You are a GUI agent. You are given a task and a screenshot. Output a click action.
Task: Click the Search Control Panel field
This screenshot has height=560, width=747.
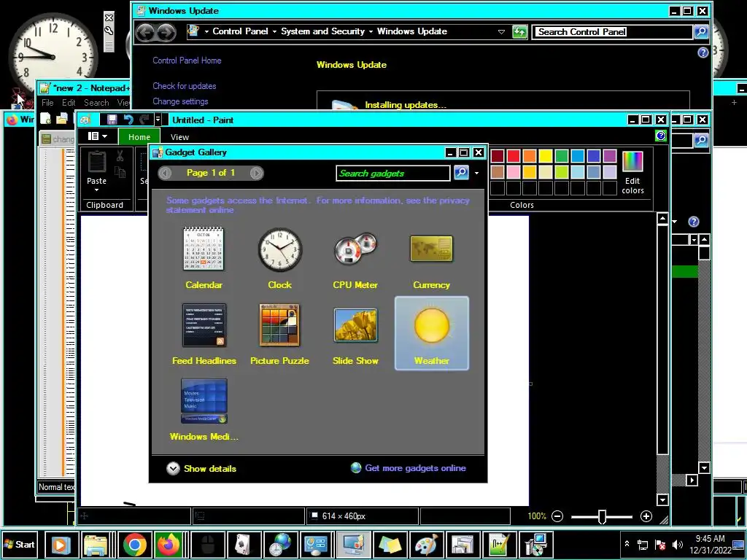pos(612,32)
